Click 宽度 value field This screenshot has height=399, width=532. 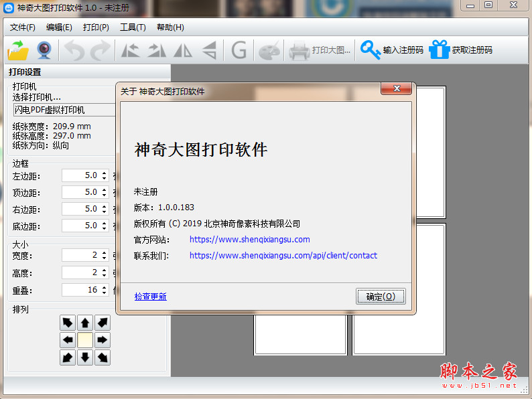[82, 255]
